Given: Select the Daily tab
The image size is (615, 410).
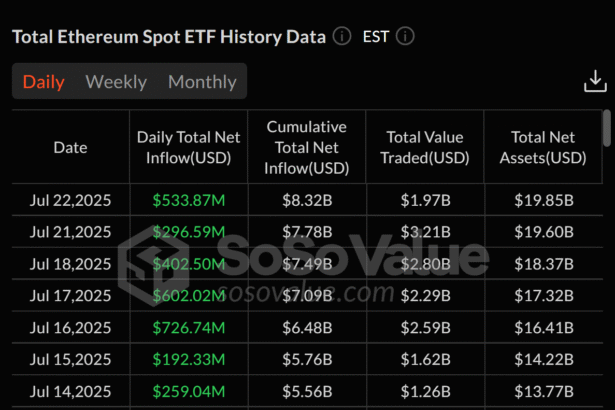Looking at the screenshot, I should [43, 82].
